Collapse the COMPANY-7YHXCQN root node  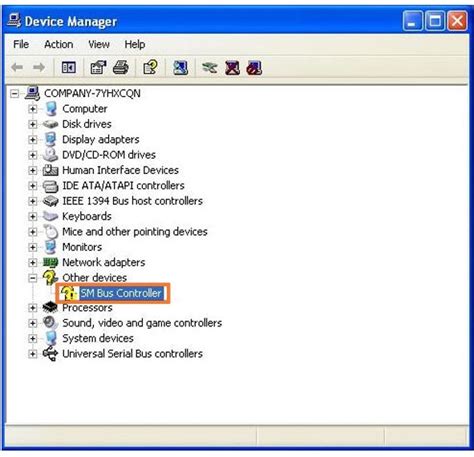(x=14, y=93)
